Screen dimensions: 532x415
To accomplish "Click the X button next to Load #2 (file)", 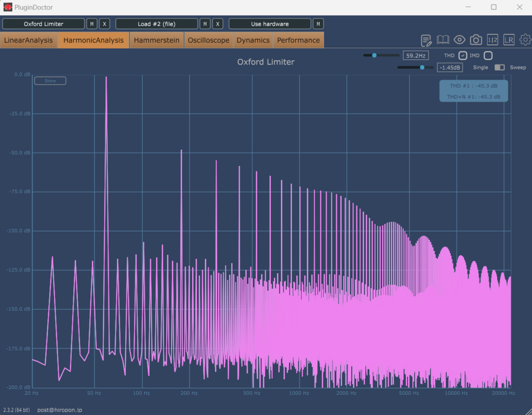I will point(218,24).
